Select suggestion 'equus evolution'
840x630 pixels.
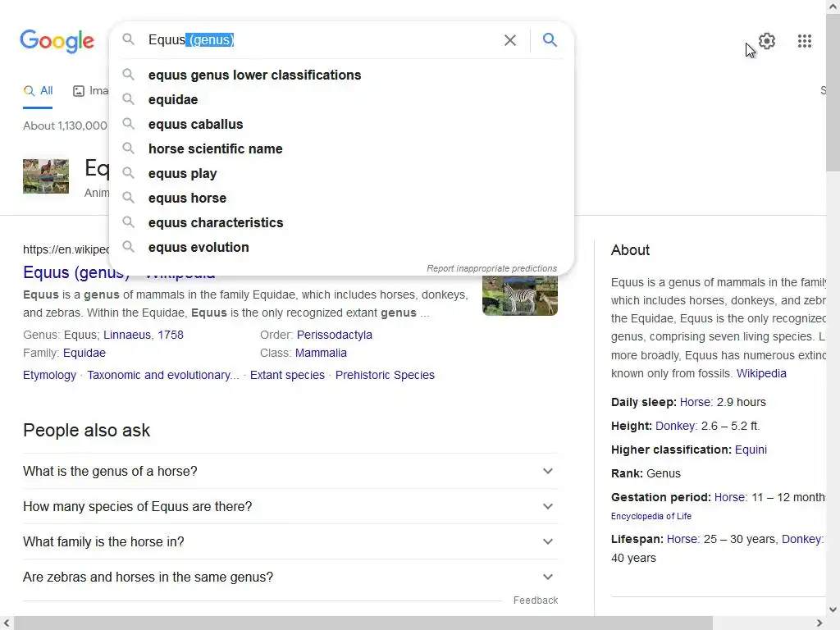coord(341,248)
